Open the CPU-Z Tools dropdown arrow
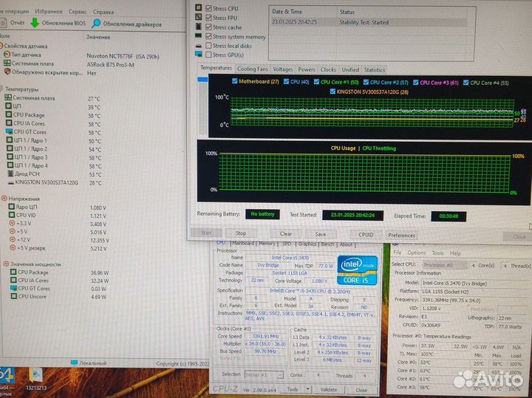Image resolution: width=532 pixels, height=398 pixels. pos(307,389)
